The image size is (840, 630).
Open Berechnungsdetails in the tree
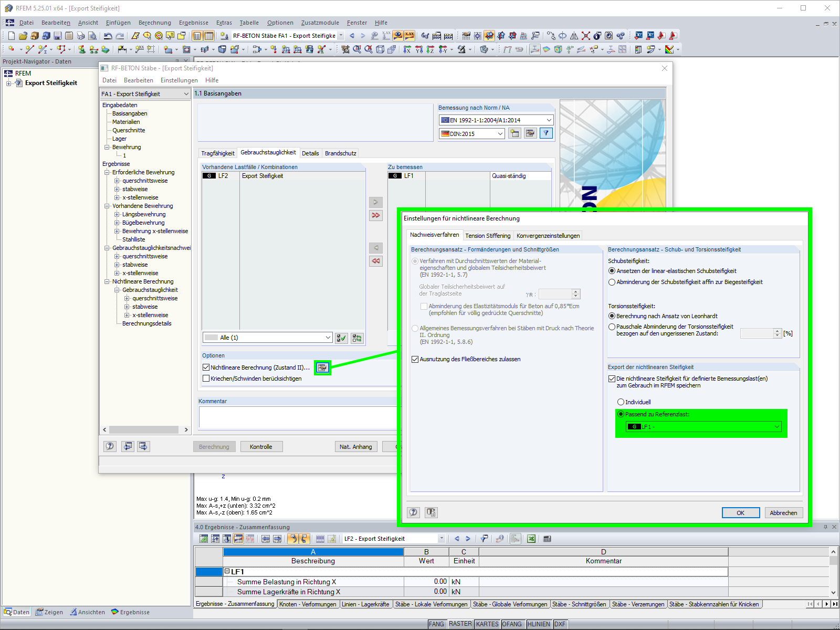coord(147,323)
